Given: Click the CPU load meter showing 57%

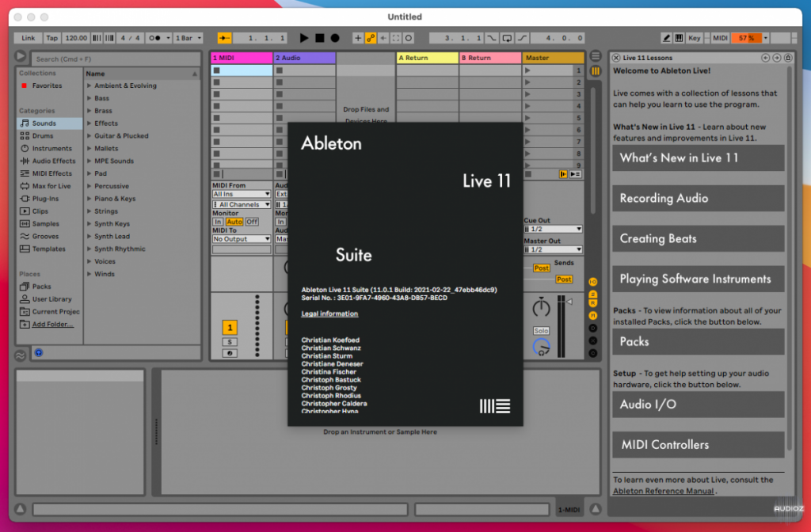Looking at the screenshot, I should pos(746,38).
